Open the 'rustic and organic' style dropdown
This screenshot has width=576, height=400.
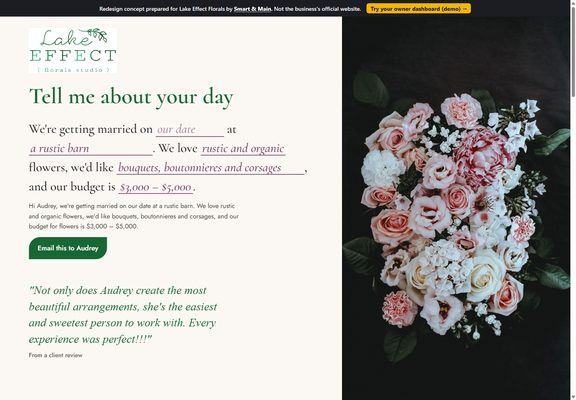click(243, 148)
